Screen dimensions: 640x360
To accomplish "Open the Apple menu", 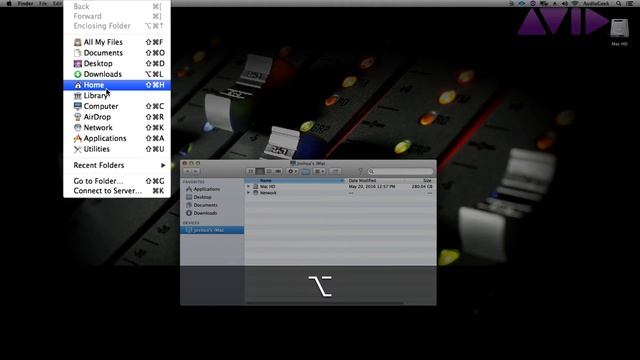I will tap(8, 3).
